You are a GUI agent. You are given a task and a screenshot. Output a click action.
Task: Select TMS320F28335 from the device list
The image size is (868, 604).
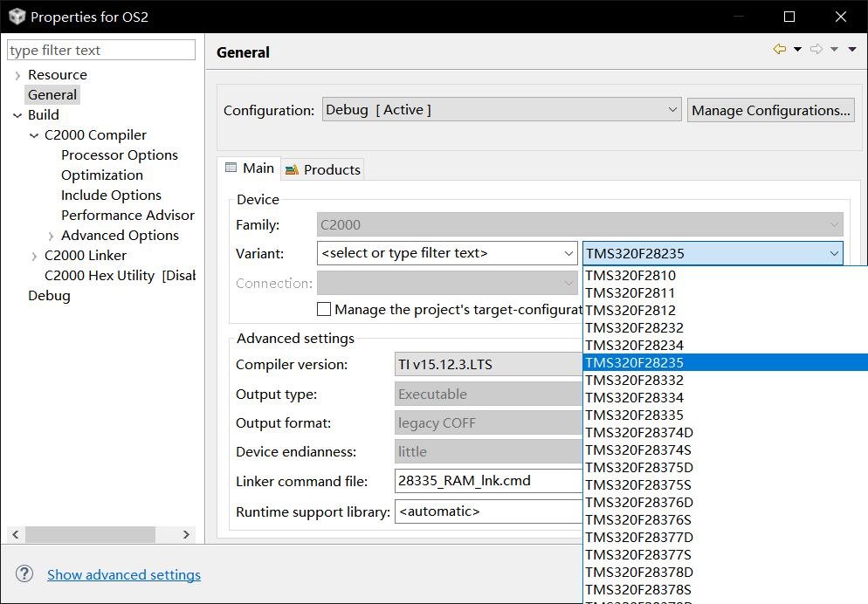click(635, 415)
